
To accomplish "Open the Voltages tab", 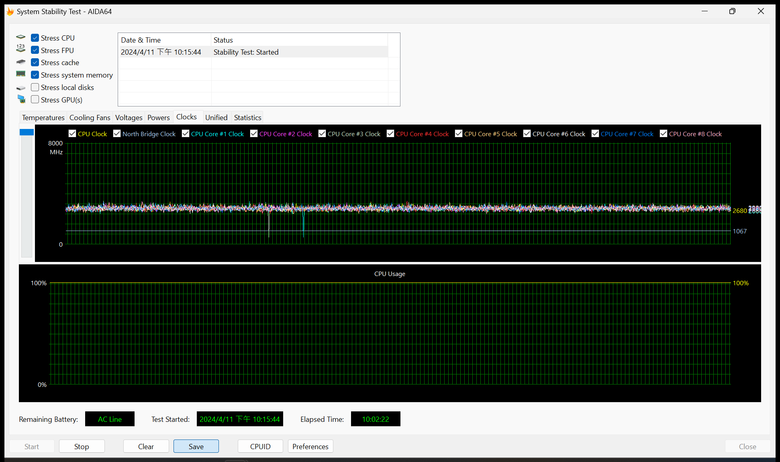I will (x=128, y=118).
